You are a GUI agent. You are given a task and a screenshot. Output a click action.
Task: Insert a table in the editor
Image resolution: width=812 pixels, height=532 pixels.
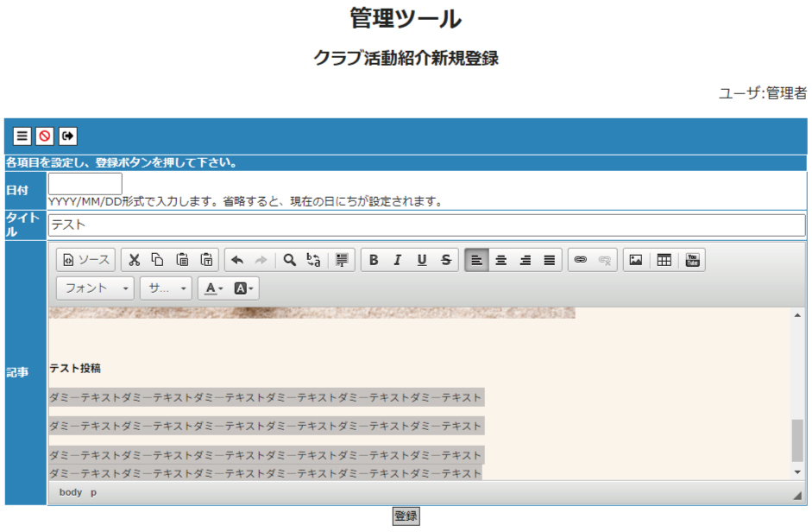[x=664, y=260]
